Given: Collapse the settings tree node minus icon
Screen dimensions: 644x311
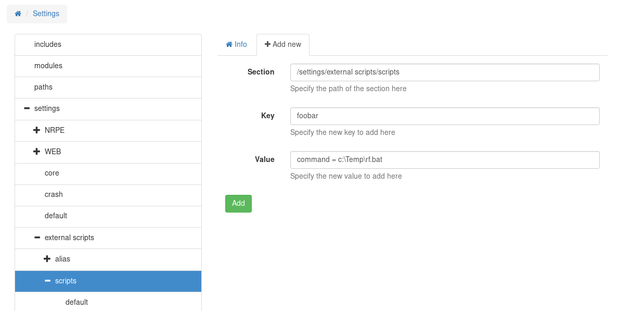Looking at the screenshot, I should [x=27, y=108].
